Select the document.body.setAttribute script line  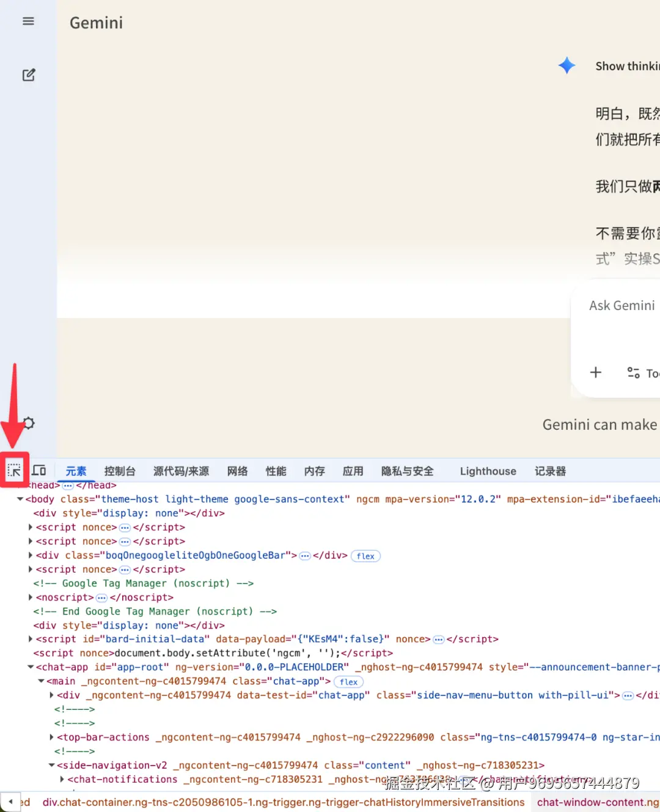213,653
